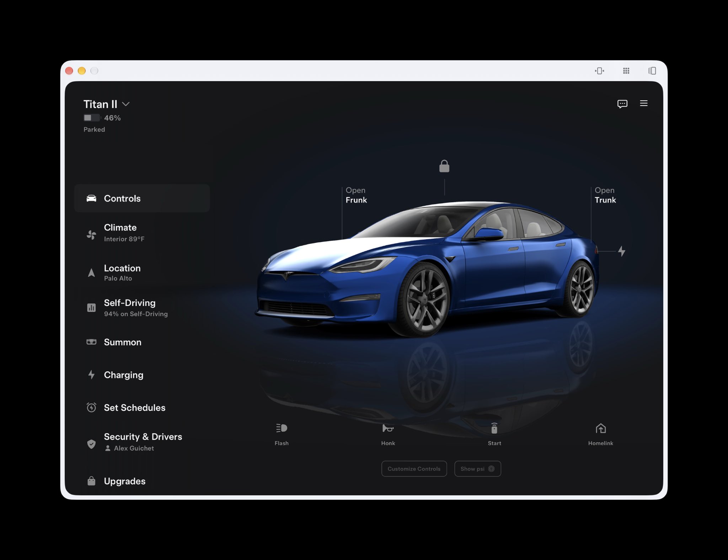The height and width of the screenshot is (560, 728).
Task: Open the hamburger menu icon
Action: 643,103
